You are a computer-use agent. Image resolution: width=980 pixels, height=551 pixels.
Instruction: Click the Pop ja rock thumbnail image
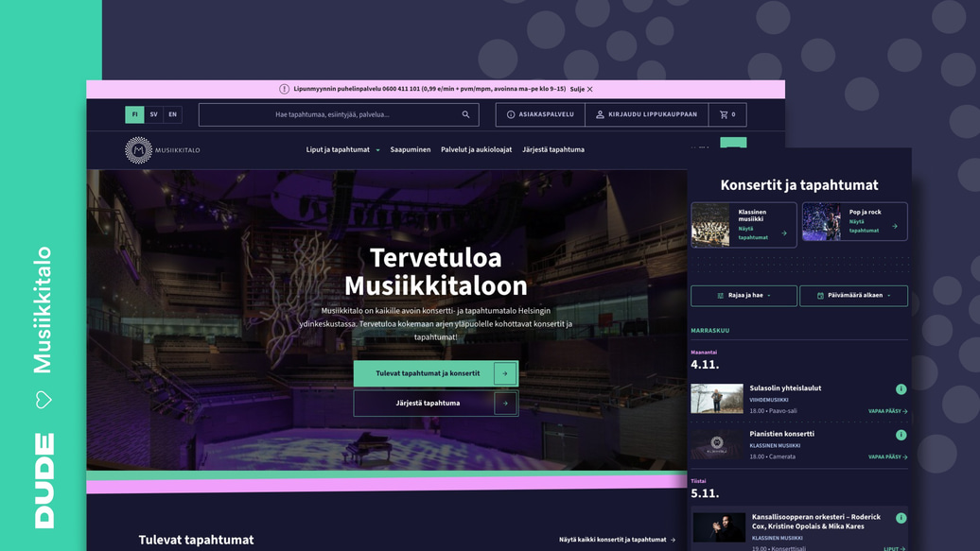(821, 222)
